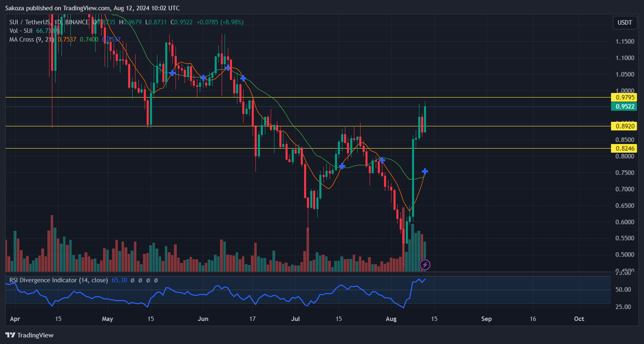Click the 25.00 RSI axis label

[623, 307]
